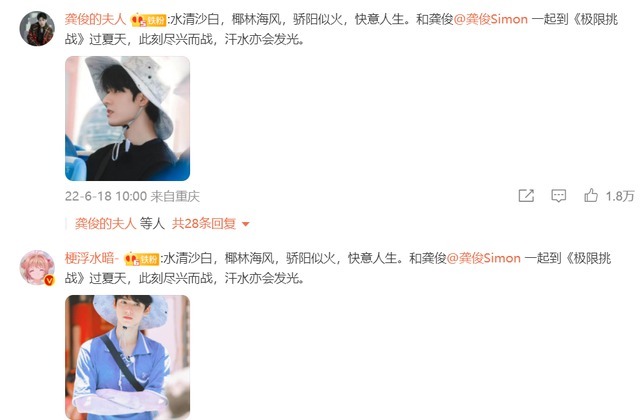Follow the @龚俊Simon mention in second comment
The height and width of the screenshot is (420, 640).
pyautogui.click(x=484, y=258)
